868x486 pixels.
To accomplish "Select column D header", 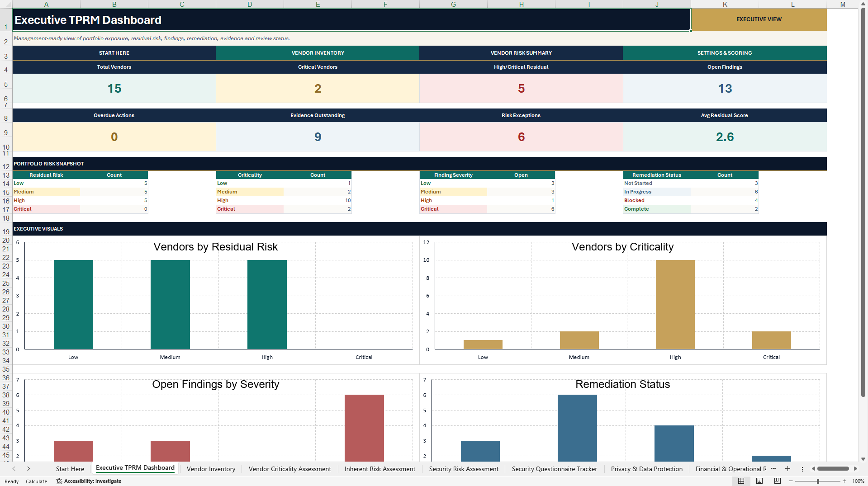I will (x=250, y=4).
